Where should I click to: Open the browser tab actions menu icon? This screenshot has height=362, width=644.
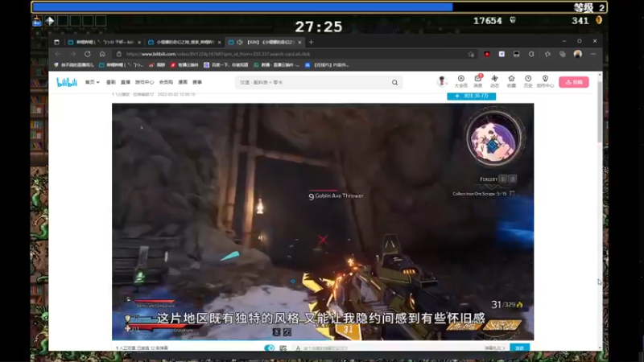(x=56, y=42)
